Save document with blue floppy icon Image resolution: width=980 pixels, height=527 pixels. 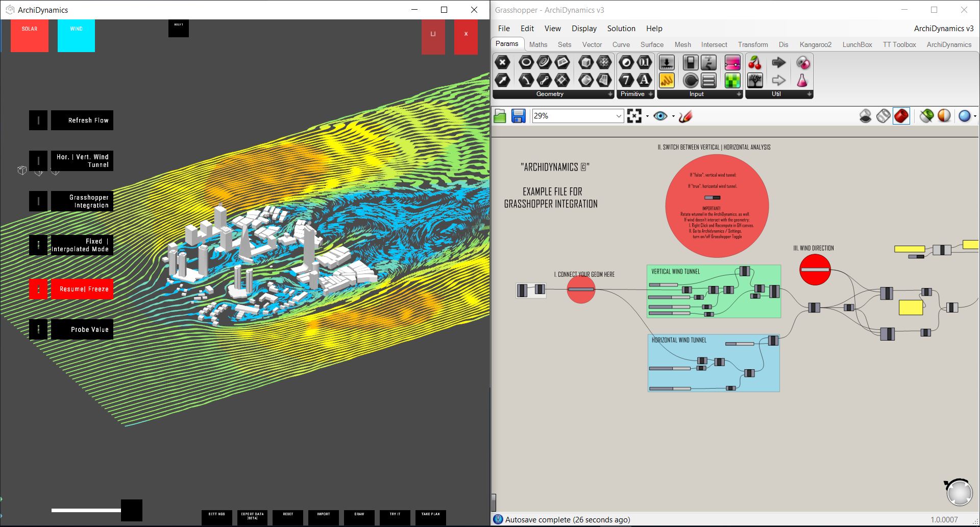(x=519, y=116)
